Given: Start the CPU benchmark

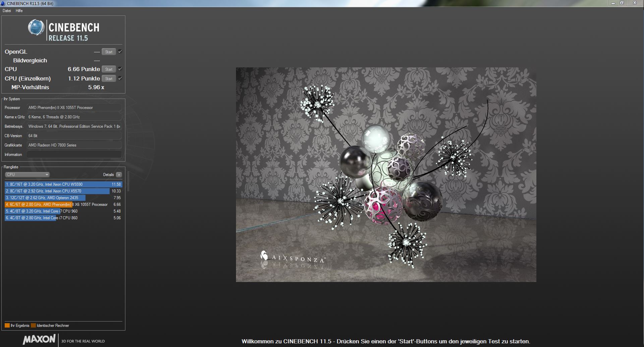Looking at the screenshot, I should [x=109, y=69].
